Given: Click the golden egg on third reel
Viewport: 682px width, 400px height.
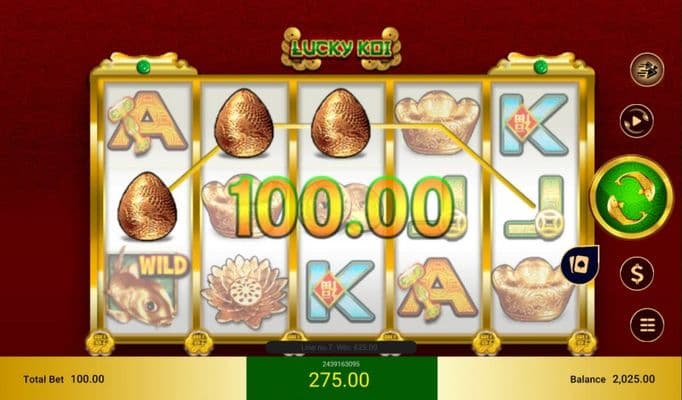Looking at the screenshot, I should [x=341, y=123].
